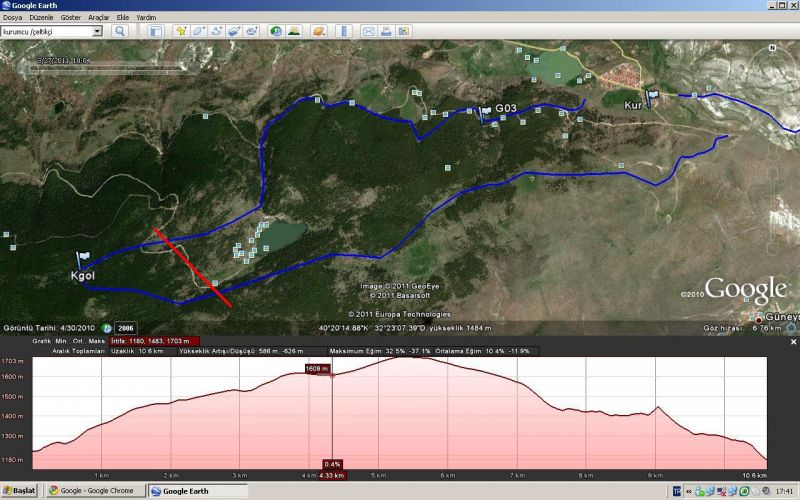Viewport: 800px width, 500px height.
Task: Click the historical imagery icon near image date
Action: tap(106, 328)
